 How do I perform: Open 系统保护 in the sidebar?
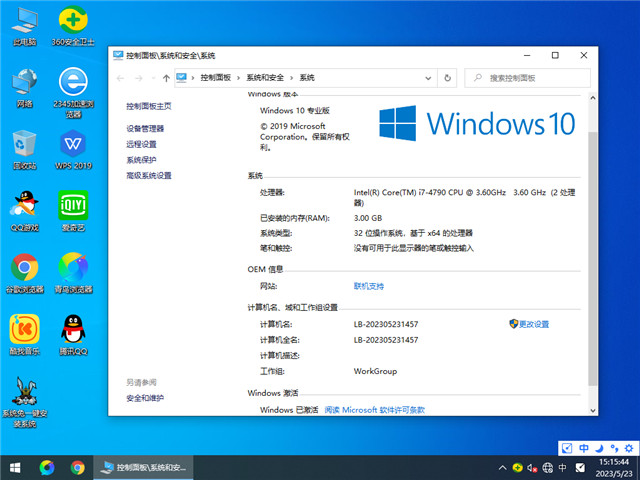coord(141,160)
